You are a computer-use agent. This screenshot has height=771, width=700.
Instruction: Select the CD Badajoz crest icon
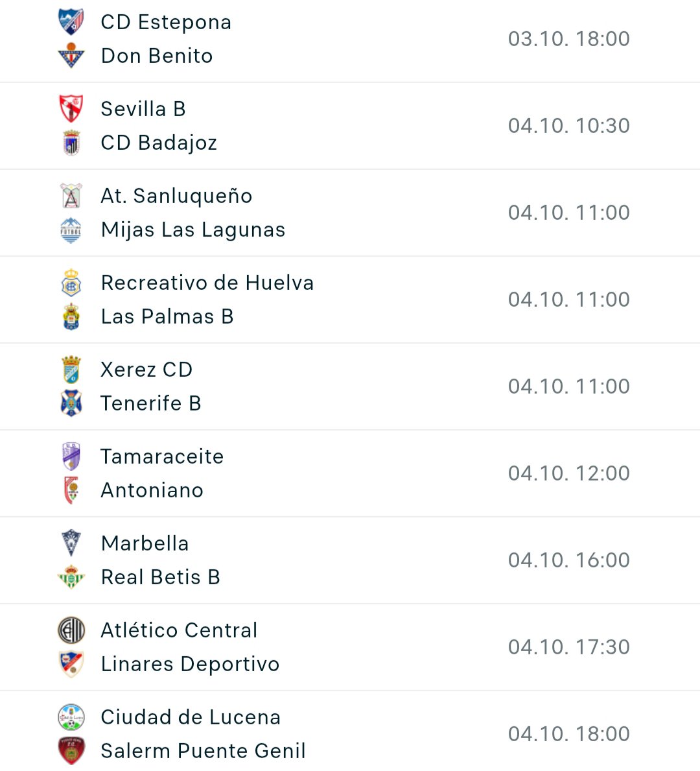tap(71, 143)
